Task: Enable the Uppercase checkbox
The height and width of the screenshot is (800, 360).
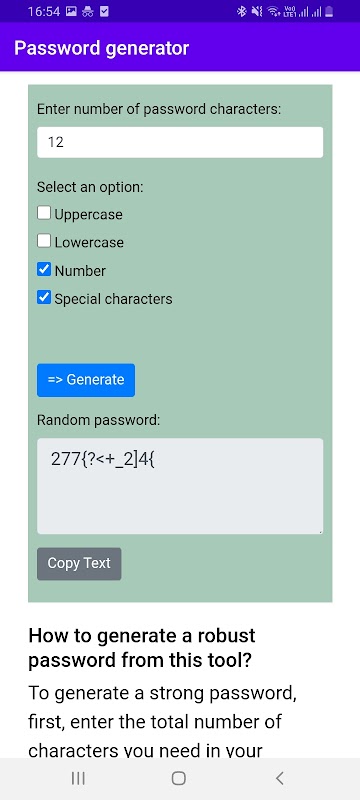Action: (x=44, y=213)
